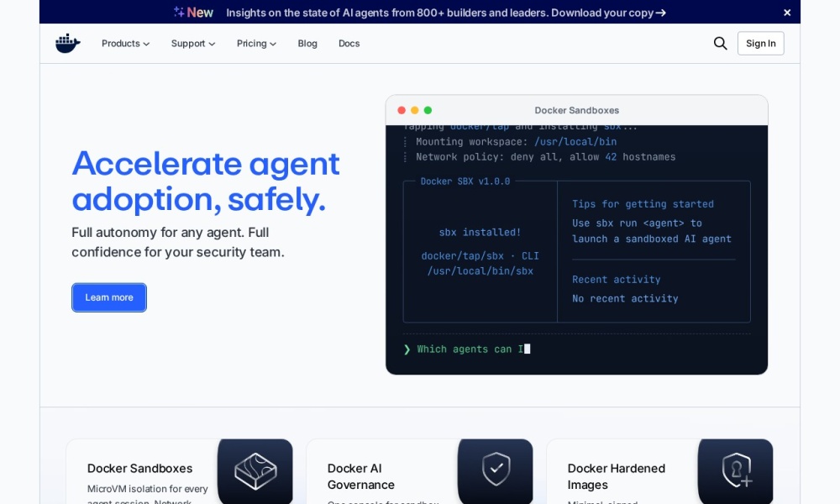Viewport: 840px width, 504px height.
Task: Go to the Docs page
Action: click(349, 44)
